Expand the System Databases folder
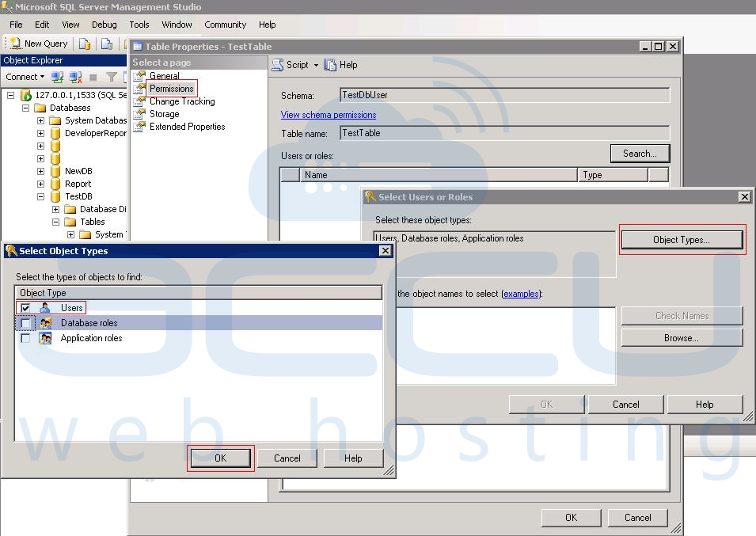 click(40, 120)
